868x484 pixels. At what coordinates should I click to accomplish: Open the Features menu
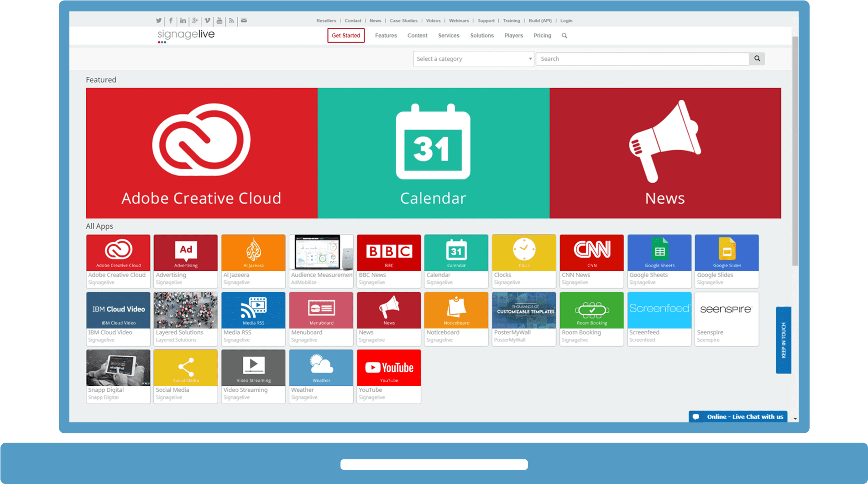tap(386, 35)
